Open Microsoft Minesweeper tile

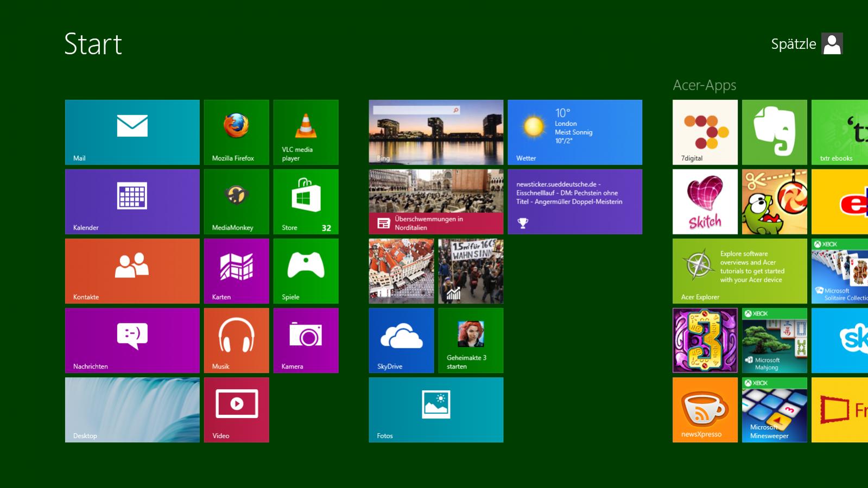pyautogui.click(x=775, y=410)
